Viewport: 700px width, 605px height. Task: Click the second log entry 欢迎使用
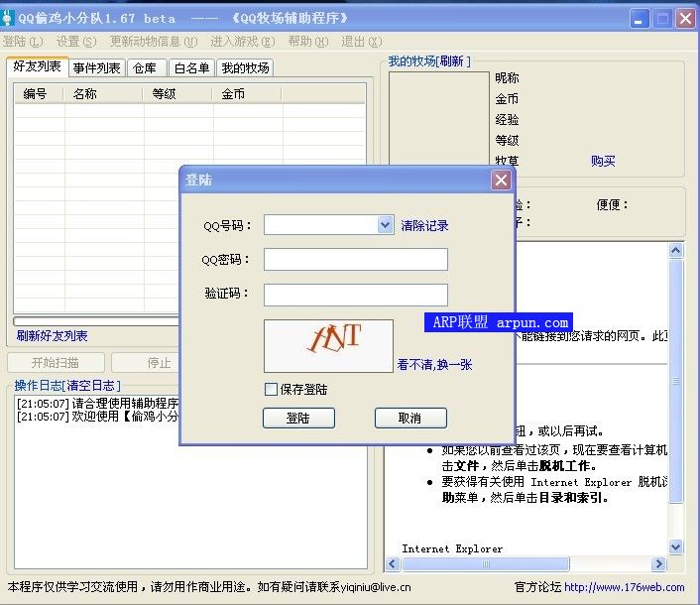[97, 417]
